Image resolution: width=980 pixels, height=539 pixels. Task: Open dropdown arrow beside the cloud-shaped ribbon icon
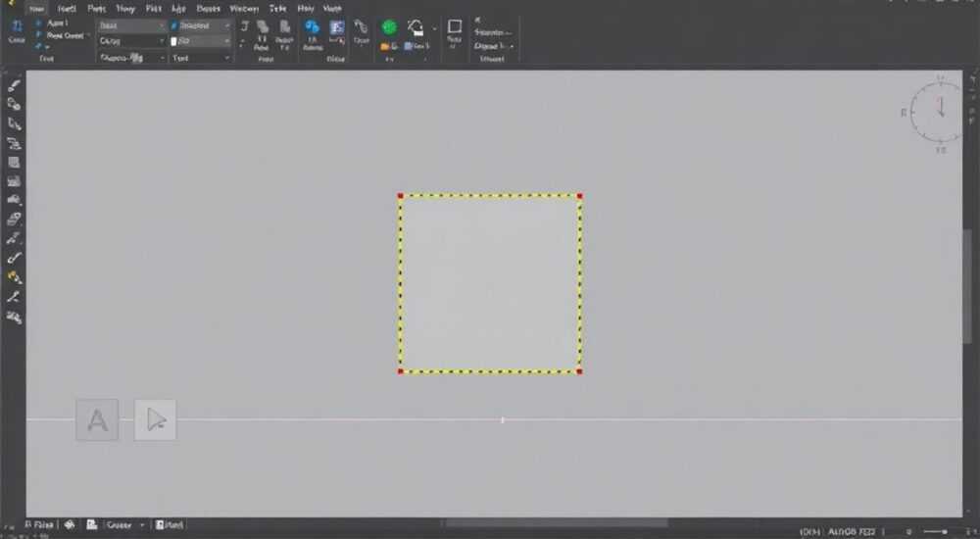pyautogui.click(x=434, y=28)
